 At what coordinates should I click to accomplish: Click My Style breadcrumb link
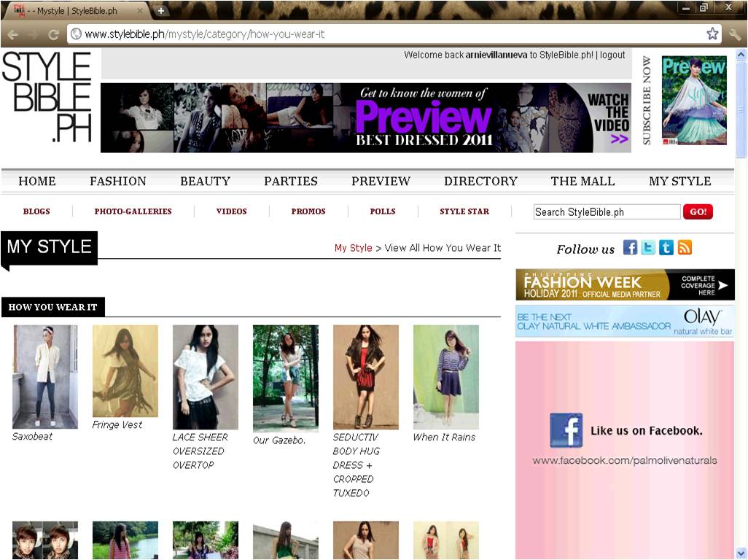click(353, 248)
